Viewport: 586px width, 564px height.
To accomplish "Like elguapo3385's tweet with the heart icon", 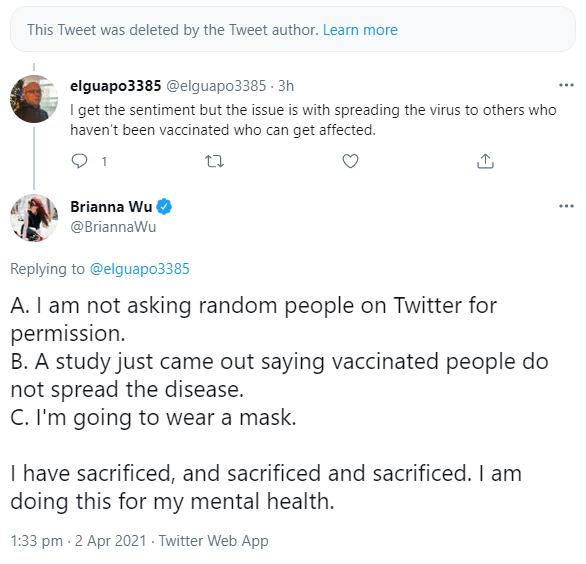I will pyautogui.click(x=350, y=161).
